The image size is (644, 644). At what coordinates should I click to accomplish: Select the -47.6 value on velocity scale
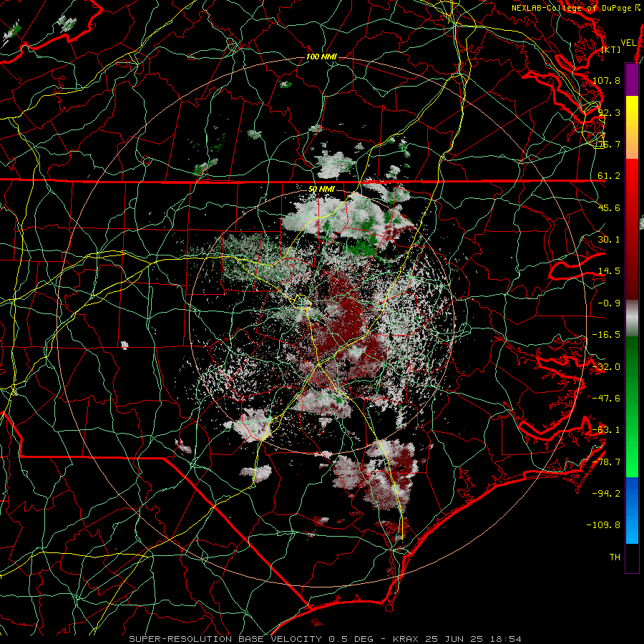[606, 399]
